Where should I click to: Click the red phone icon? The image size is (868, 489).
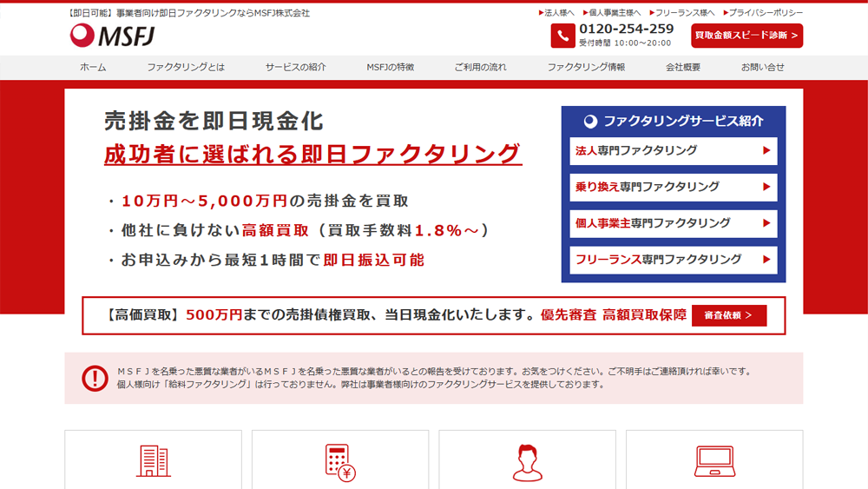click(562, 36)
